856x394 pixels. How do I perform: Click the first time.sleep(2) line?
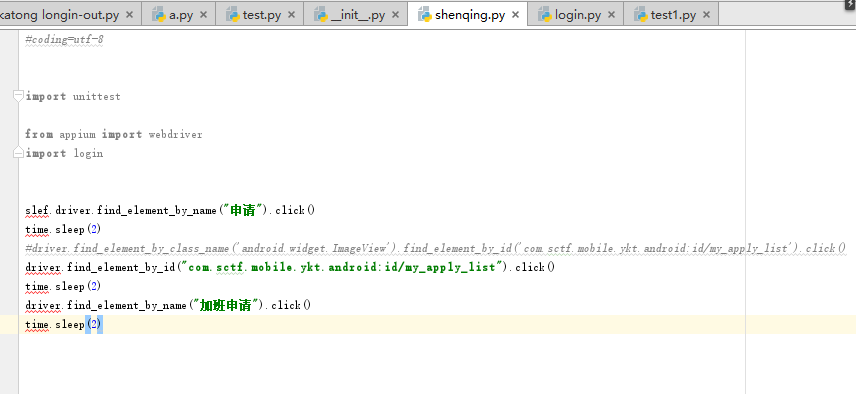(x=63, y=229)
